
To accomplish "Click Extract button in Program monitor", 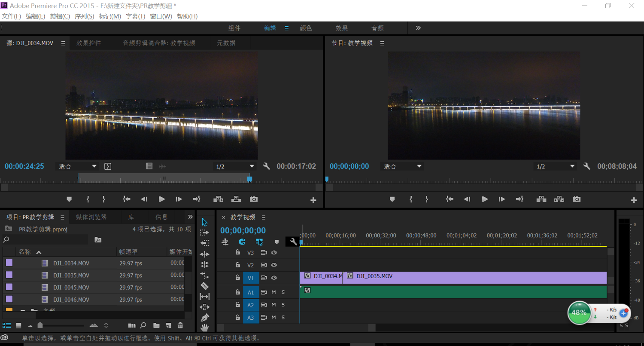I will coord(559,199).
